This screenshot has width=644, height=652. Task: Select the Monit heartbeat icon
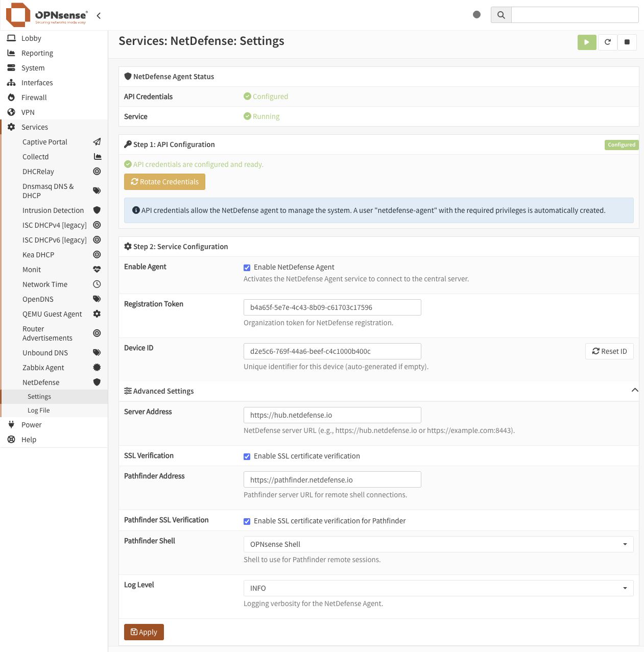pos(97,269)
